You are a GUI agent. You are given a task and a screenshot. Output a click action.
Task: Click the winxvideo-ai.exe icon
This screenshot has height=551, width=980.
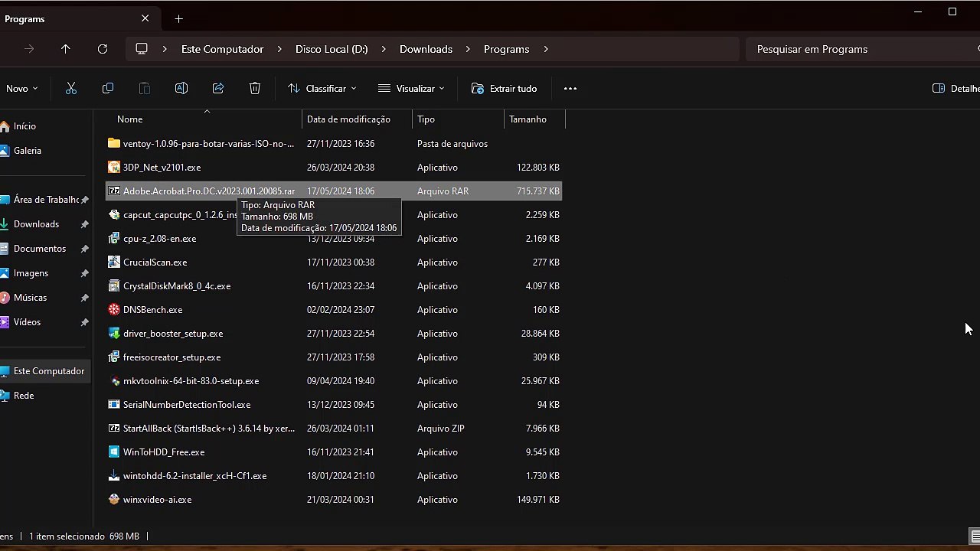click(114, 500)
